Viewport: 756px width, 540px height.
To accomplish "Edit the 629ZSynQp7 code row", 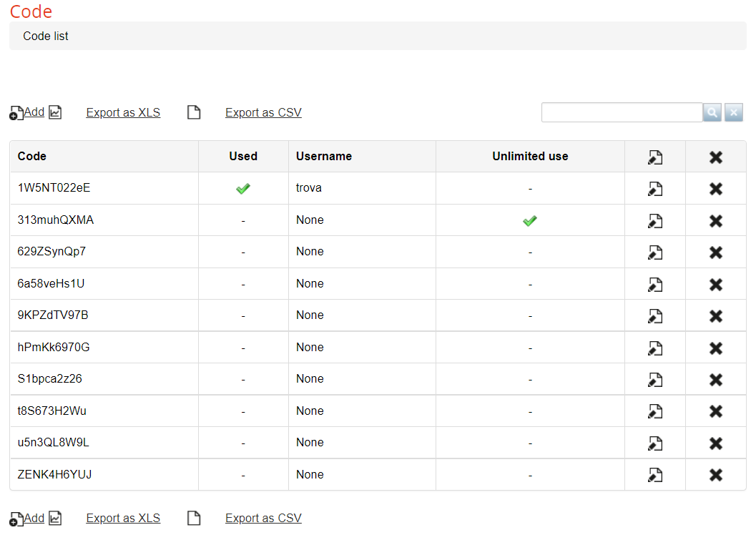I will coord(654,252).
